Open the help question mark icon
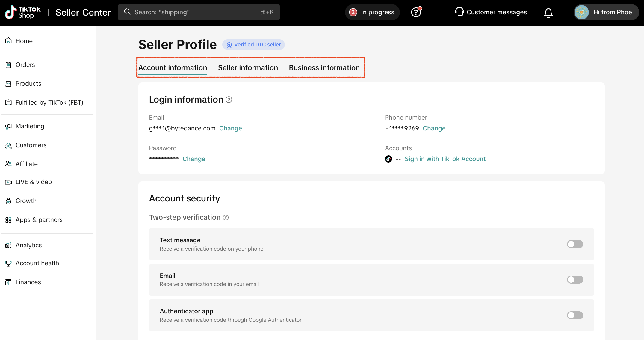Screen dimensions: 644x340 [416, 12]
